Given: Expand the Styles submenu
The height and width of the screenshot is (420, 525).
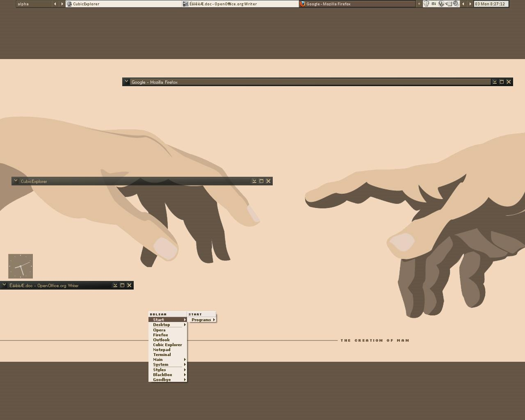Looking at the screenshot, I should [x=168, y=370].
